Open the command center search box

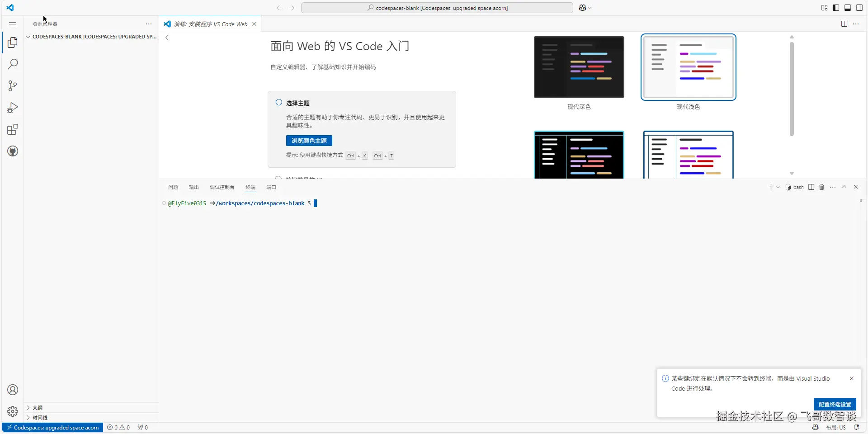[x=437, y=8]
